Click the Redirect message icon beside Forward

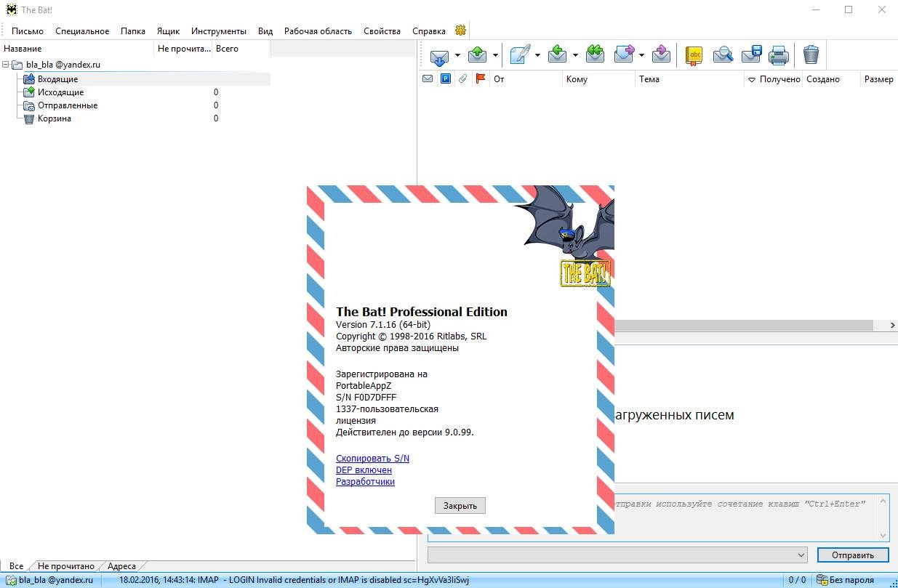pos(662,55)
